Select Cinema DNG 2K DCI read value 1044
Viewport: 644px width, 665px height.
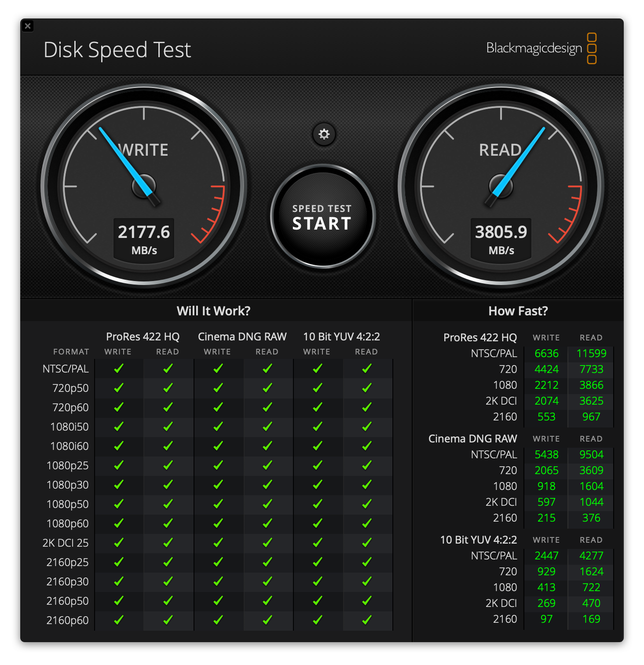591,502
